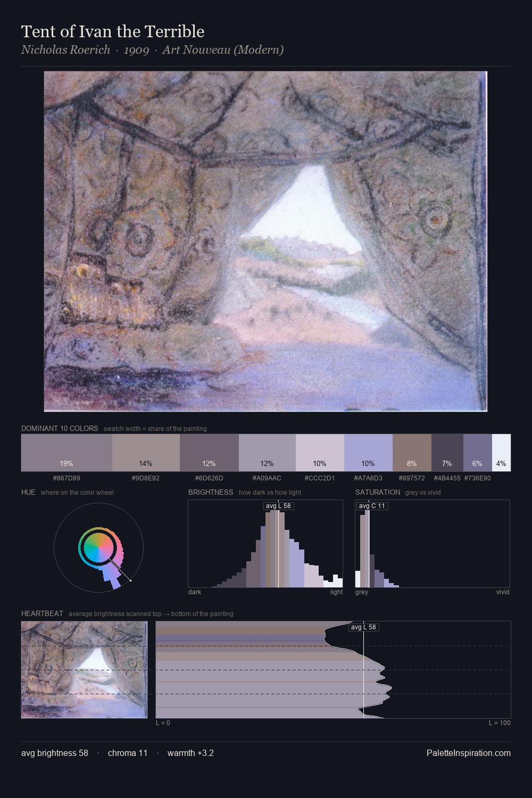Click the hex label #6D626D
Screen dimensions: 532x798
(209, 478)
